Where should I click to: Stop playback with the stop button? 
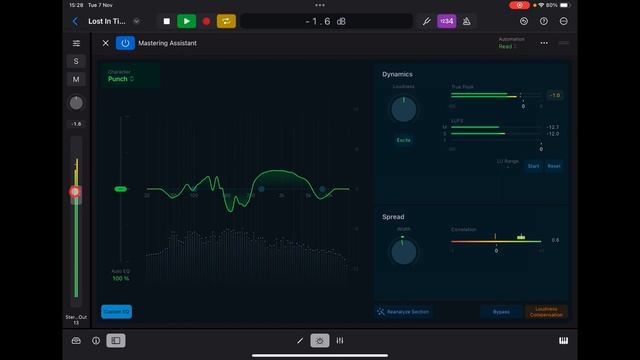point(167,21)
